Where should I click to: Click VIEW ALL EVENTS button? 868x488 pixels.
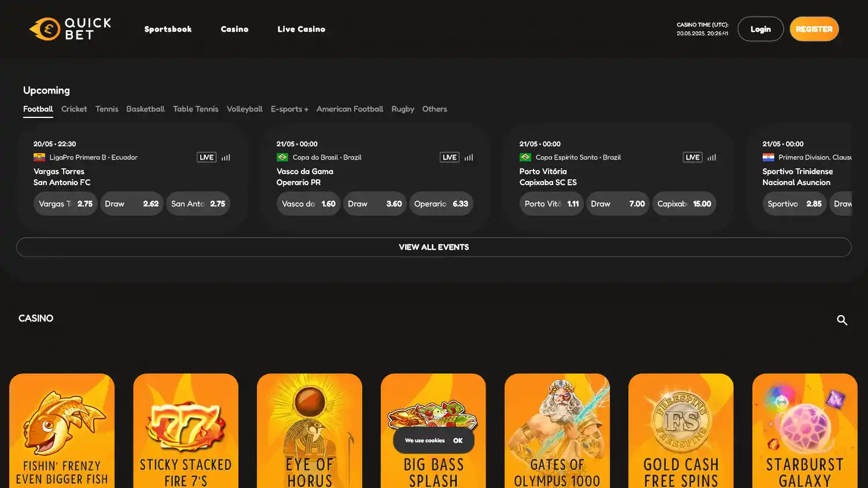click(x=434, y=247)
